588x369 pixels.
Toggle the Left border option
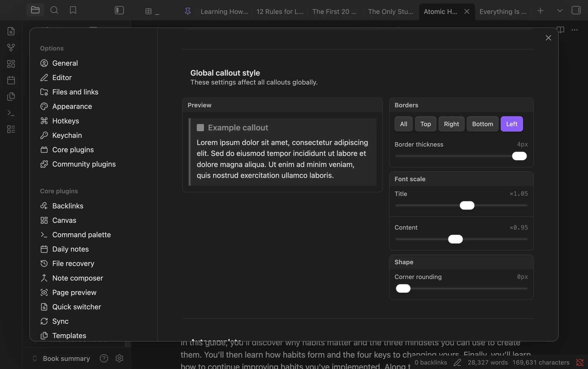[x=512, y=124]
